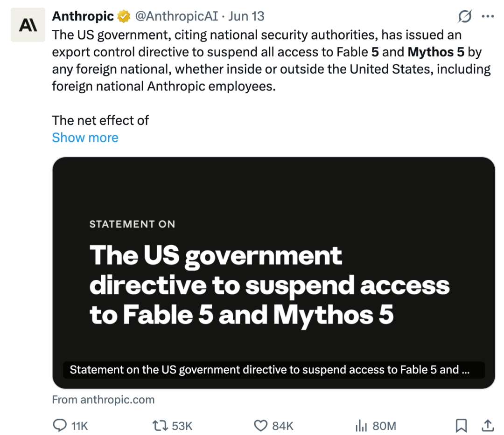The image size is (504, 435).
Task: Bookmark the post
Action: 461,425
